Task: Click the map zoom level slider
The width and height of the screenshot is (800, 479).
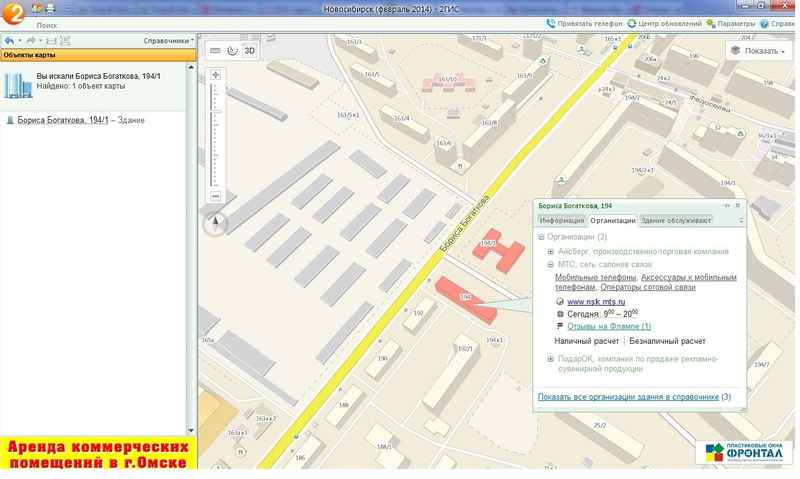Action: coord(215,135)
